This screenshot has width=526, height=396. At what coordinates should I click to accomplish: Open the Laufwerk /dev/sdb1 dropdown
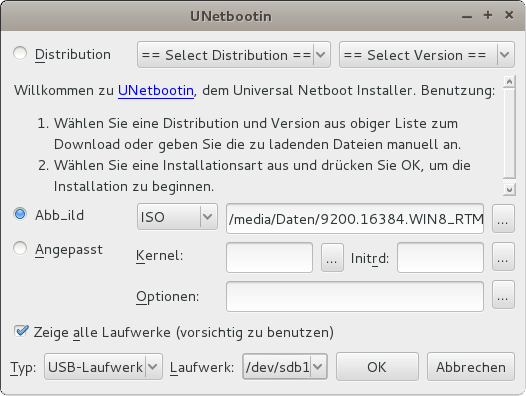(285, 367)
